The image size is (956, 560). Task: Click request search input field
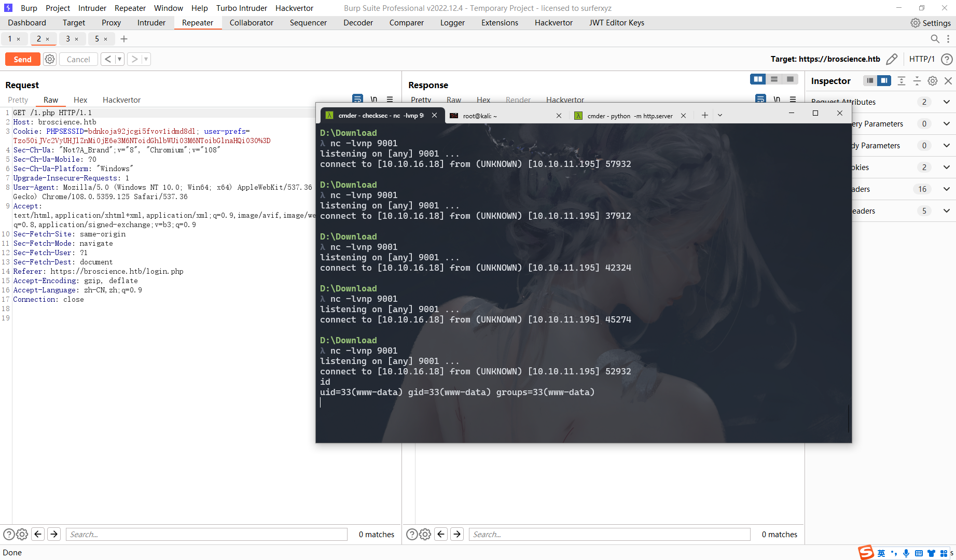click(x=206, y=534)
